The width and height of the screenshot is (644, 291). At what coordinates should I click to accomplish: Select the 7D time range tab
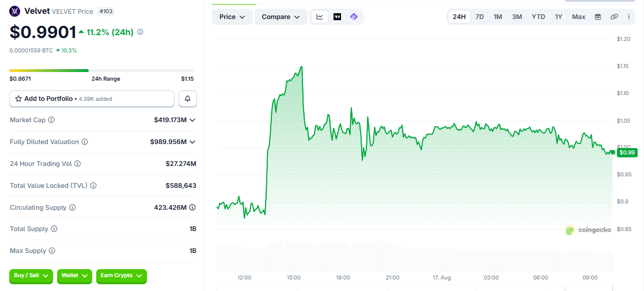coord(479,17)
